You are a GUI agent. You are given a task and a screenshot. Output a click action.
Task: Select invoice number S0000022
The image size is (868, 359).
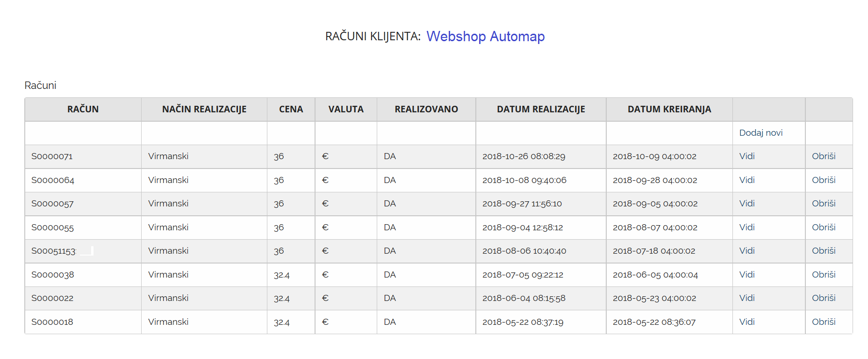[52, 298]
